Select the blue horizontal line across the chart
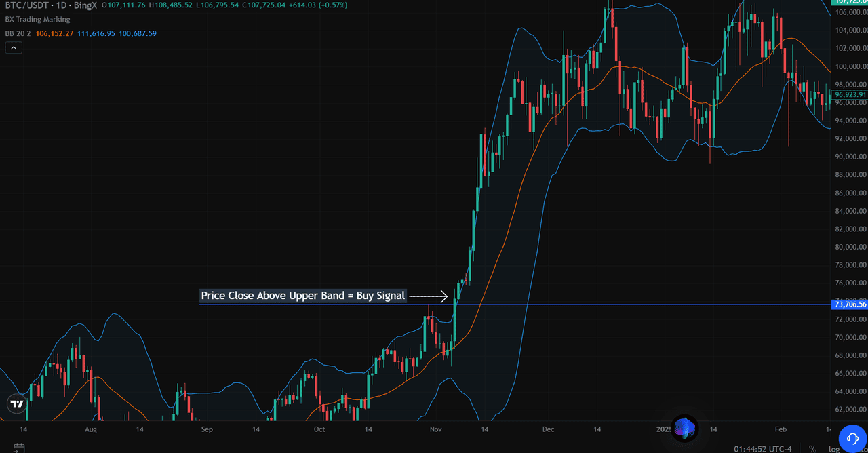The height and width of the screenshot is (453, 868). [514, 304]
